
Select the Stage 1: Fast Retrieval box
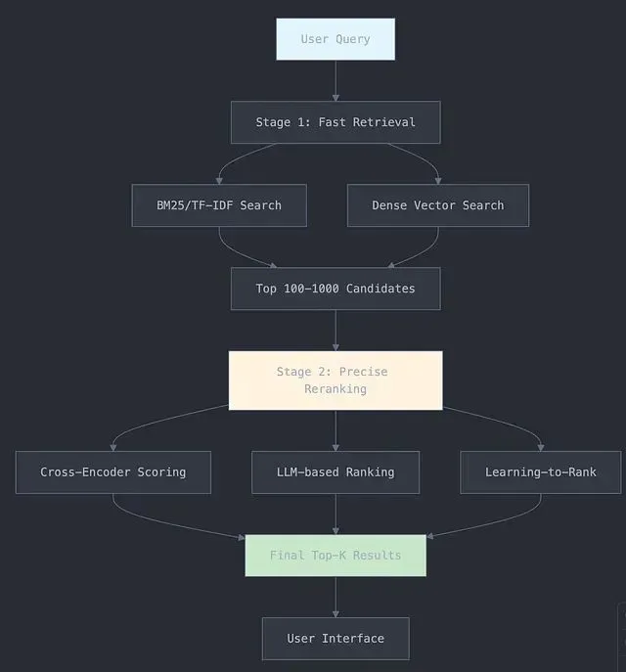[x=335, y=122]
